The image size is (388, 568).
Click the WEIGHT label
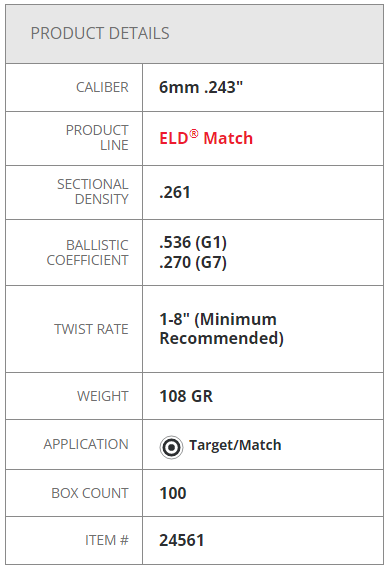[103, 396]
